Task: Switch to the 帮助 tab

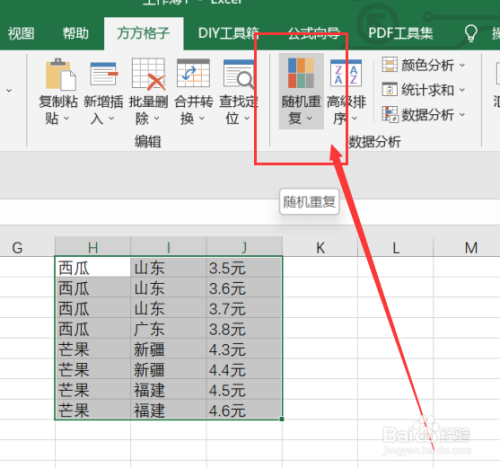Action: 76,33
